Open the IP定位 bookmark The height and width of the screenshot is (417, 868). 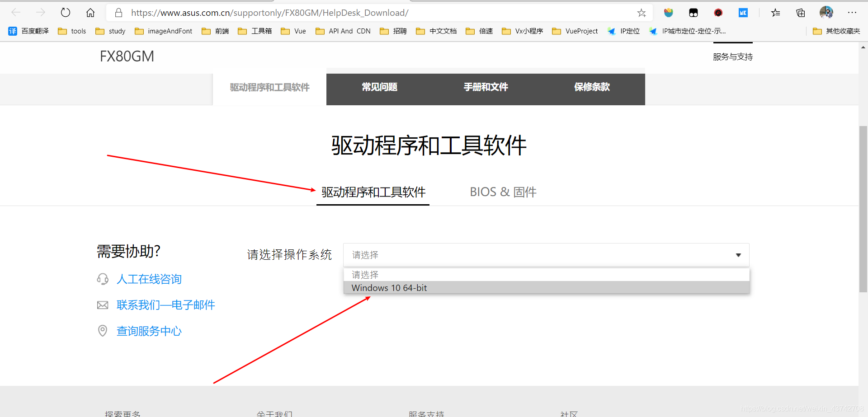pyautogui.click(x=624, y=31)
